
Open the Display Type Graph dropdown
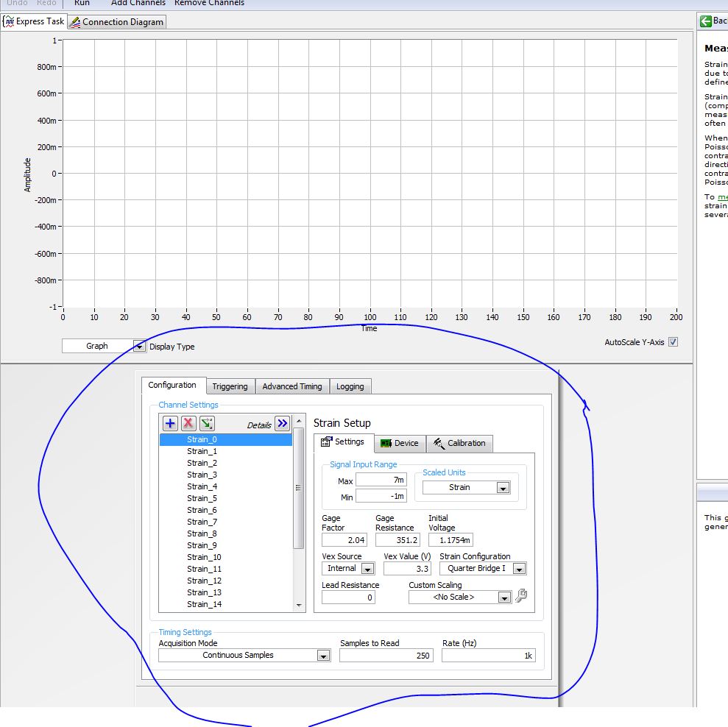[139, 347]
